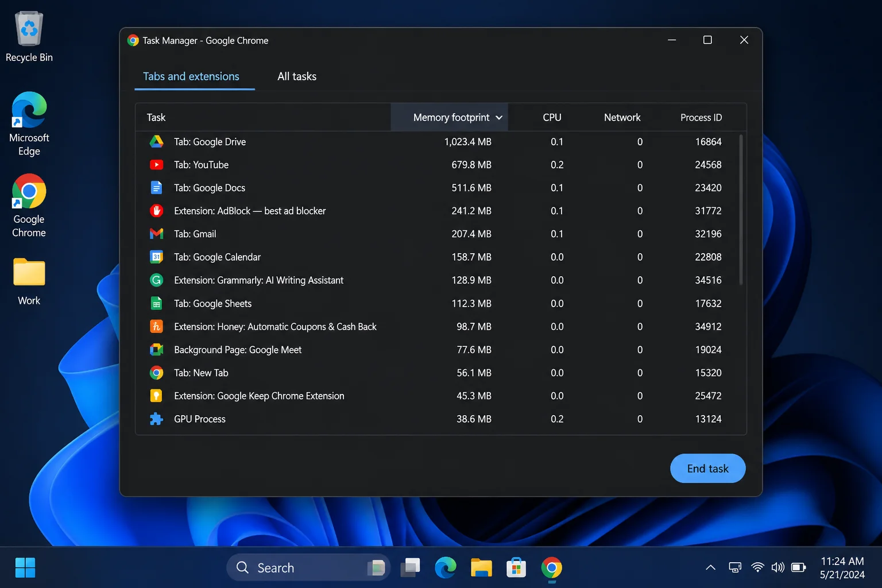Viewport: 882px width, 588px height.
Task: Click process ID 24568
Action: 708,165
